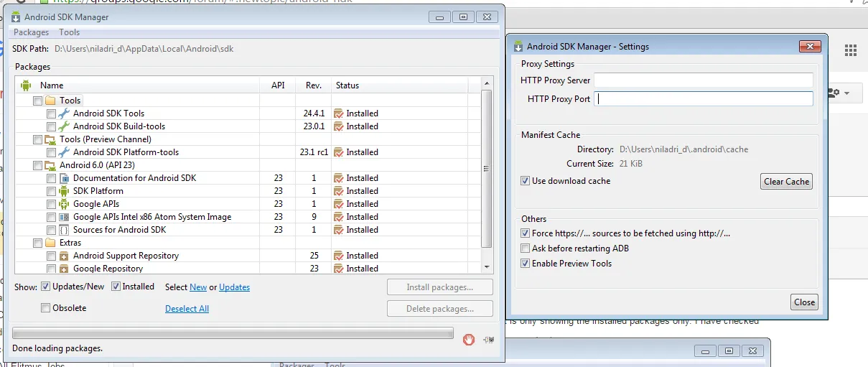Click the Android SDK Platform-tools wrench icon
Screen dimensions: 868x367
[x=64, y=152]
